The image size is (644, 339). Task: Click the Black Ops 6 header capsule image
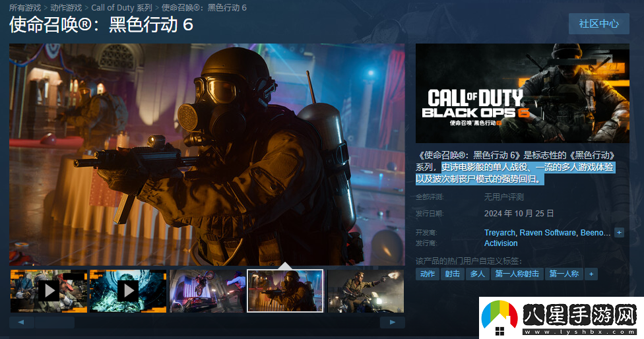[523, 93]
